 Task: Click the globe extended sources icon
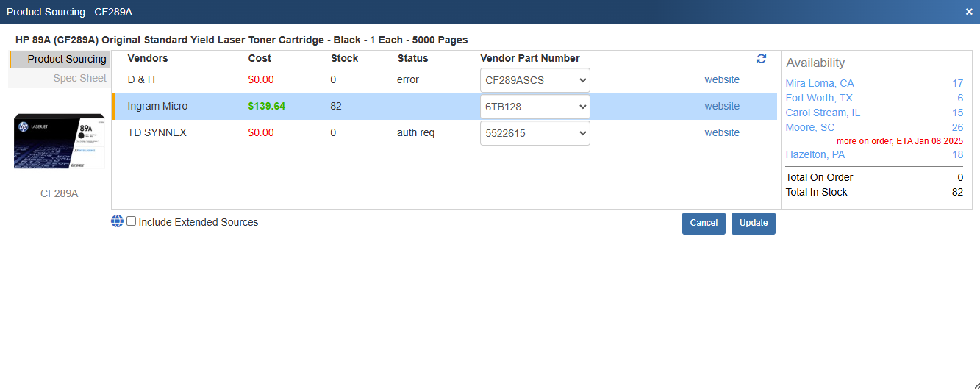click(118, 221)
